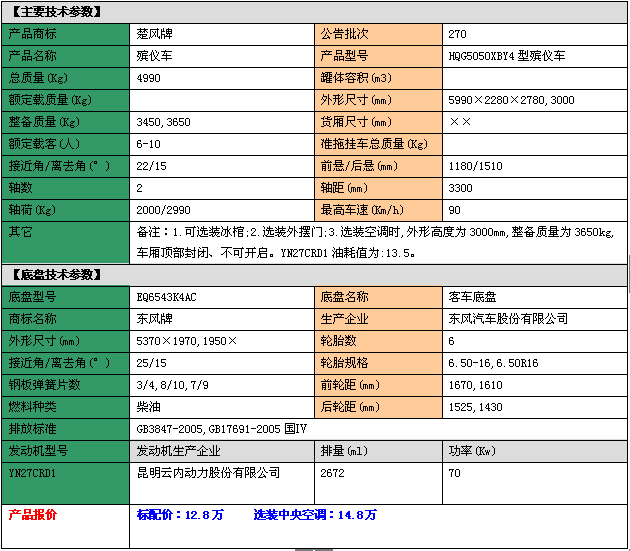Click curb weight value 3450,3650
This screenshot has height=551, width=630.
(163, 122)
